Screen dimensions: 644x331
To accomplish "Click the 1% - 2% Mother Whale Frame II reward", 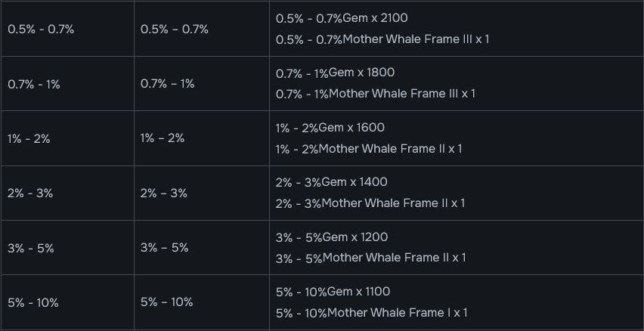I will (x=369, y=149).
